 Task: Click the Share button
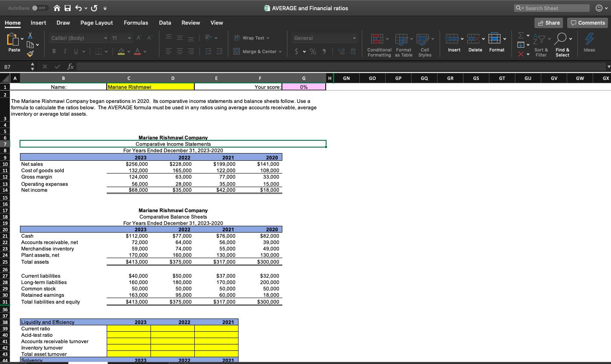[x=548, y=23]
